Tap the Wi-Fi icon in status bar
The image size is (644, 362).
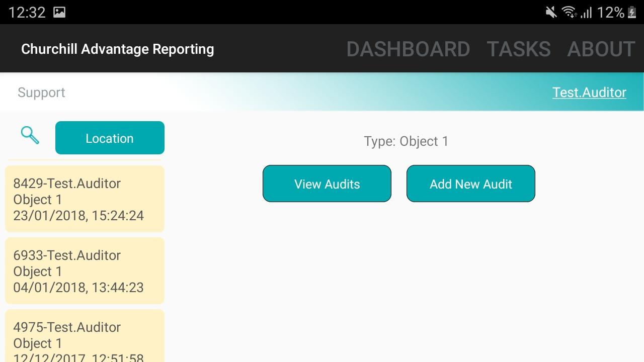point(569,12)
